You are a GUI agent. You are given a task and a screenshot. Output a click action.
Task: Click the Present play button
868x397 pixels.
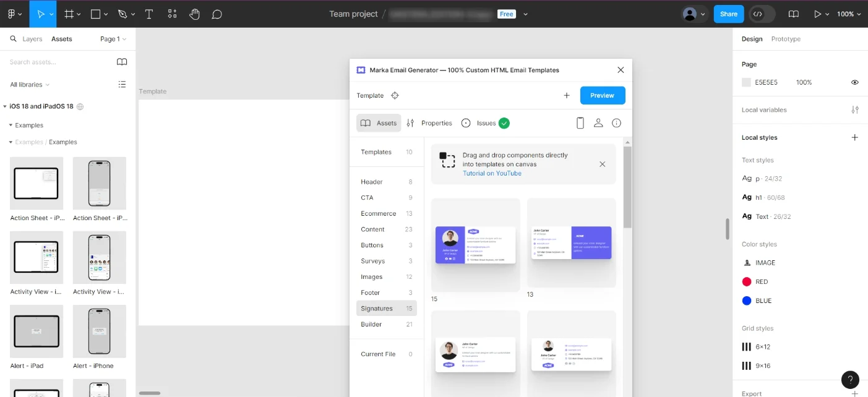click(818, 14)
